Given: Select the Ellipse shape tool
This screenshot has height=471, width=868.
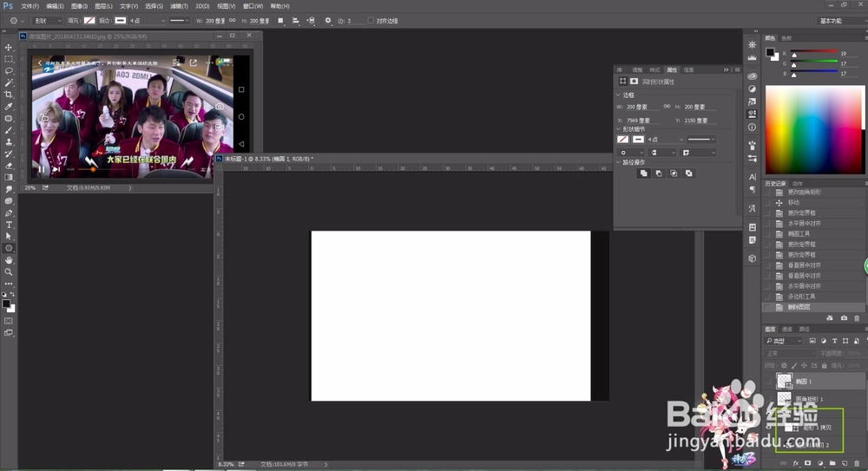Looking at the screenshot, I should click(x=9, y=248).
